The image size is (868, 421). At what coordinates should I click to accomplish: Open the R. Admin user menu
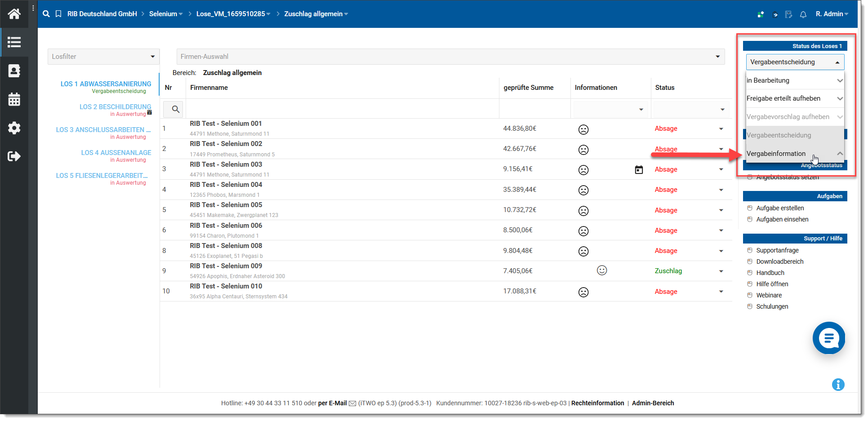coord(832,14)
